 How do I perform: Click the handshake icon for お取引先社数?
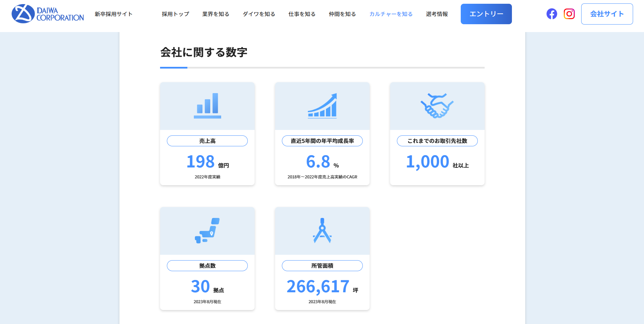point(437,106)
